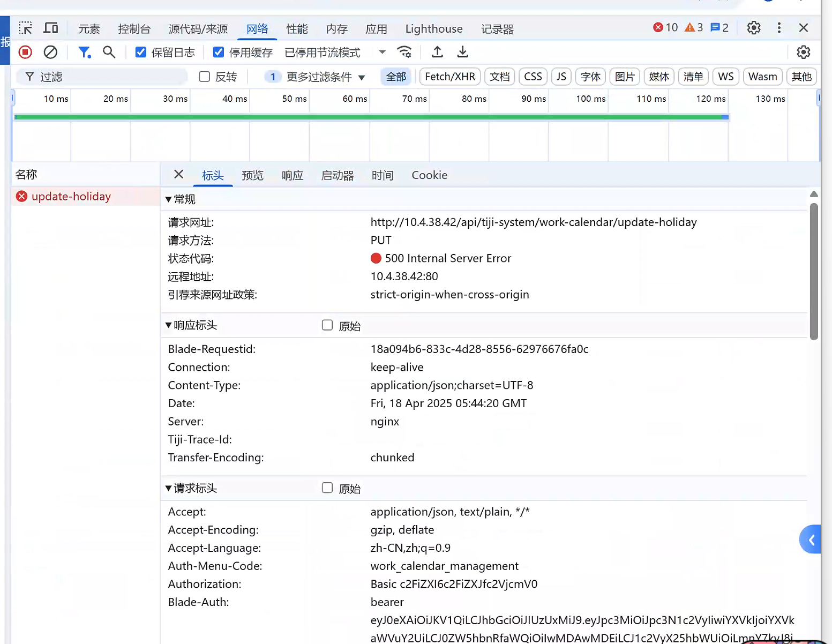Toggle Disable cache checkbox
The image size is (832, 644).
(219, 52)
